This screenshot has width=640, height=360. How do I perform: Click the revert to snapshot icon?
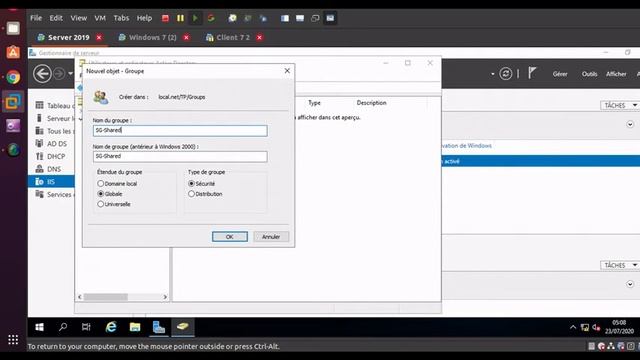pos(247,18)
